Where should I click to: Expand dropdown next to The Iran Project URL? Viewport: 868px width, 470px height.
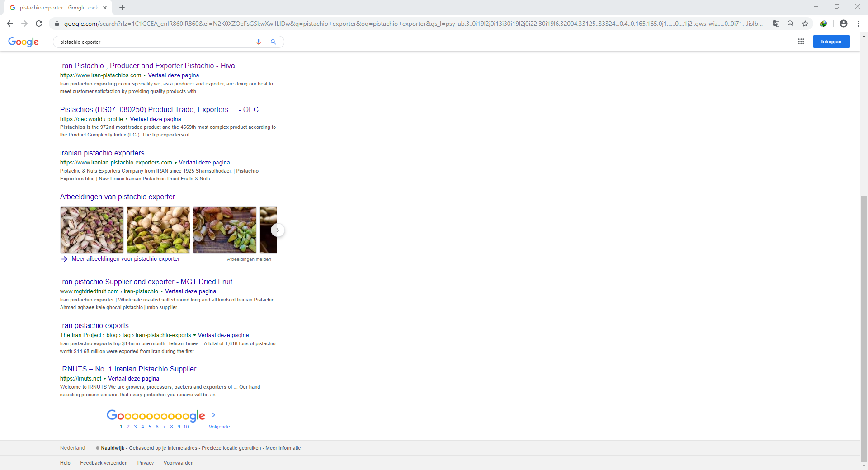[194, 335]
